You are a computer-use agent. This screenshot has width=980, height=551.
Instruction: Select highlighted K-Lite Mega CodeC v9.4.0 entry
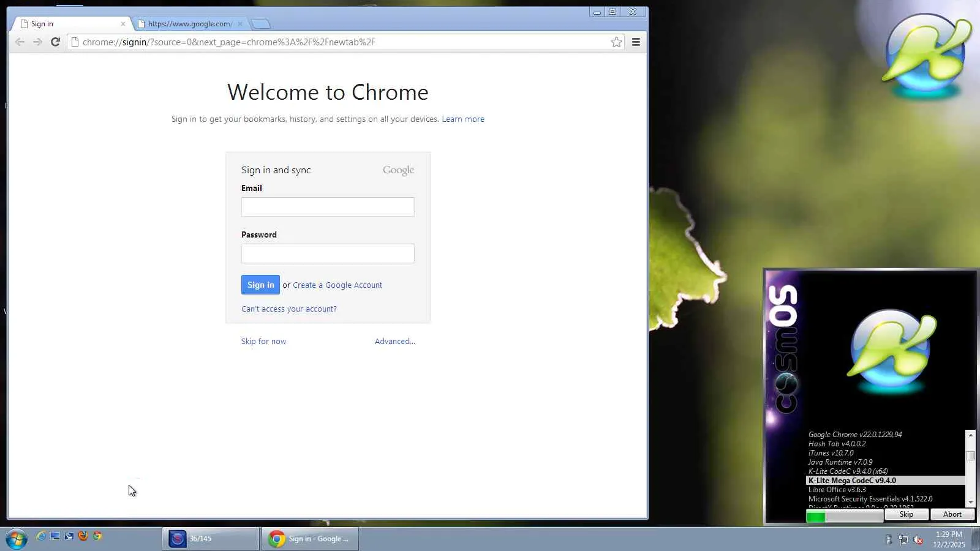coord(886,481)
